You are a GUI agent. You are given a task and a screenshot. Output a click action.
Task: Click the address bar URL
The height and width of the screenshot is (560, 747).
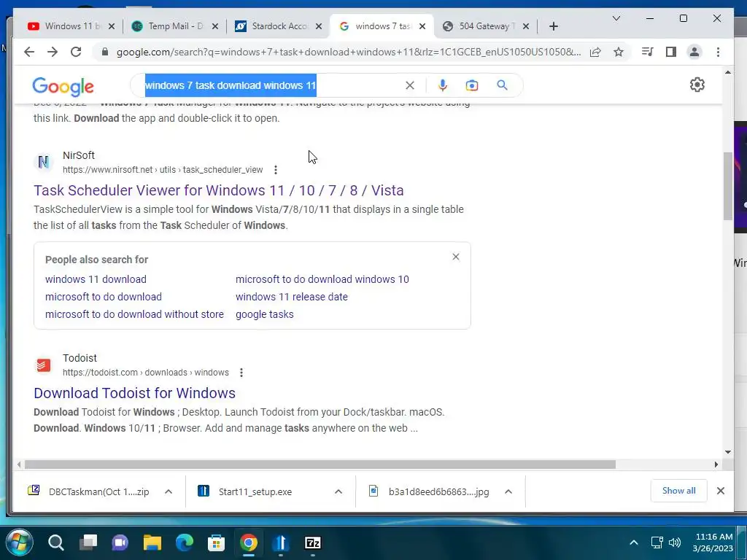(348, 52)
